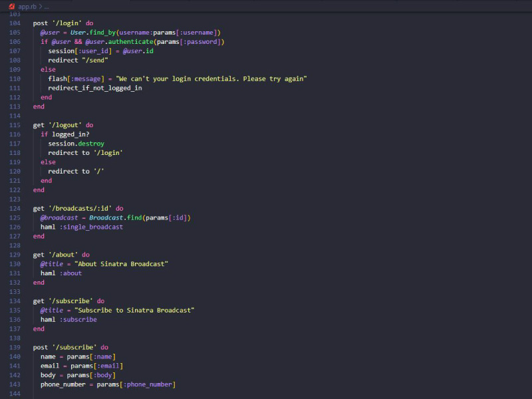Screen dimensions: 532x399
Task: Click User.find_by on line 105
Action: pyautogui.click(x=93, y=33)
